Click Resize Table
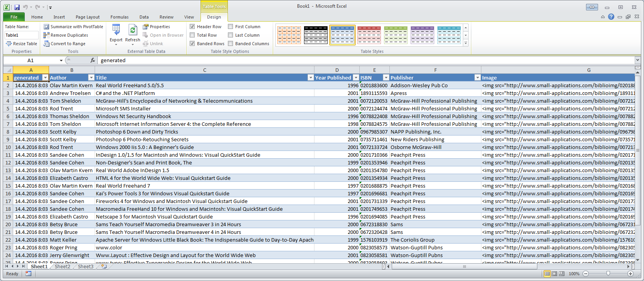The image size is (644, 281). pos(22,44)
